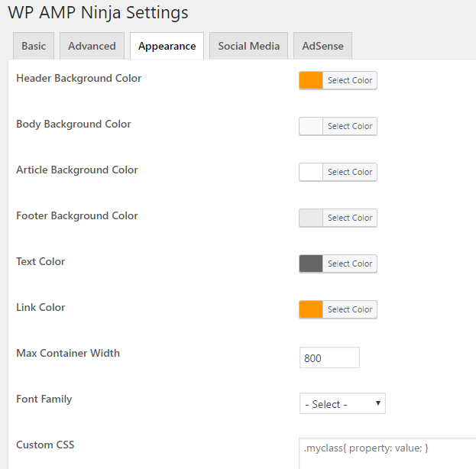
Task: Click the Footer Background Color gray swatch
Action: pyautogui.click(x=311, y=218)
